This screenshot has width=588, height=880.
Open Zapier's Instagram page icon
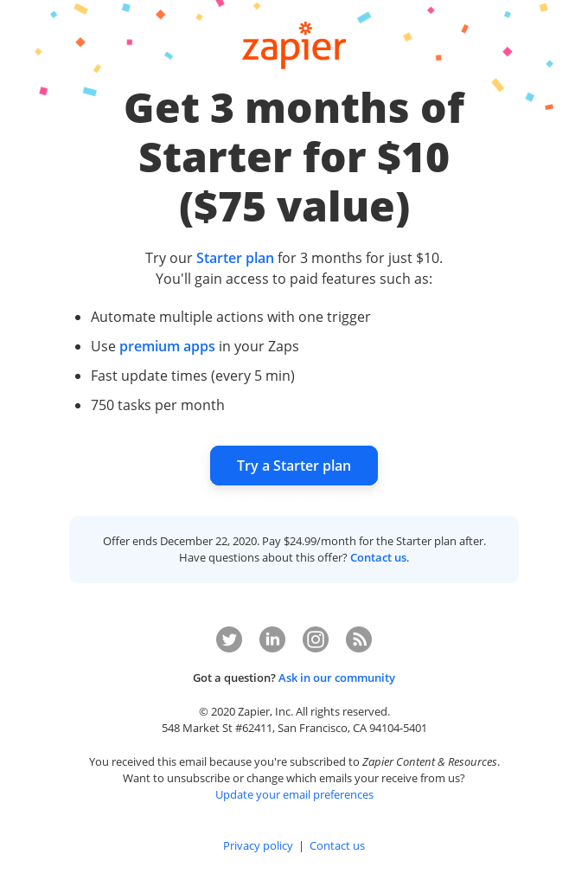point(316,639)
